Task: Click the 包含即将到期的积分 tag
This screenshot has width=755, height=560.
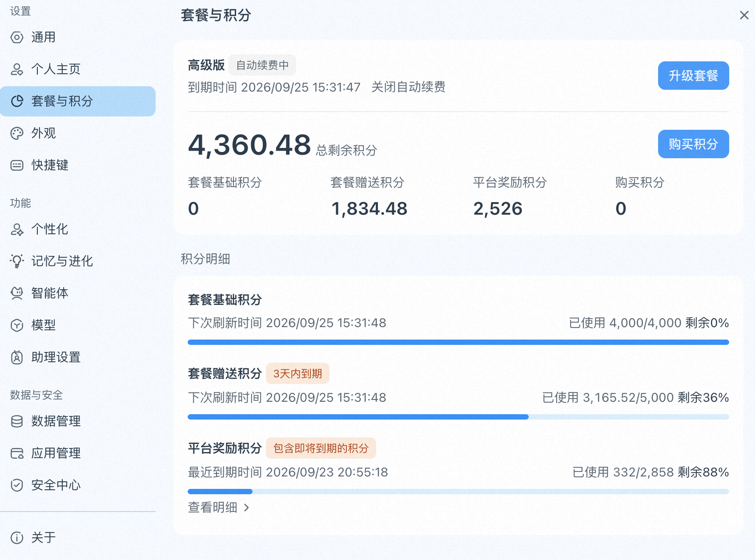Action: click(x=321, y=448)
